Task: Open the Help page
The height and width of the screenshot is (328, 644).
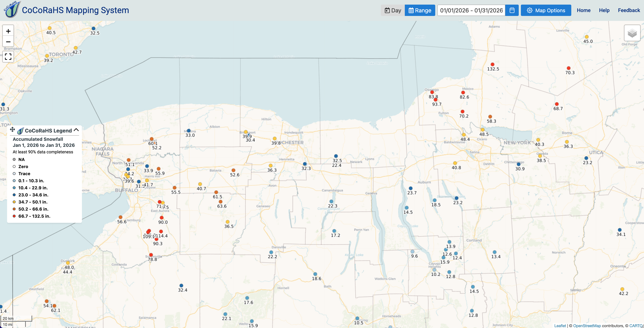Action: [x=604, y=10]
